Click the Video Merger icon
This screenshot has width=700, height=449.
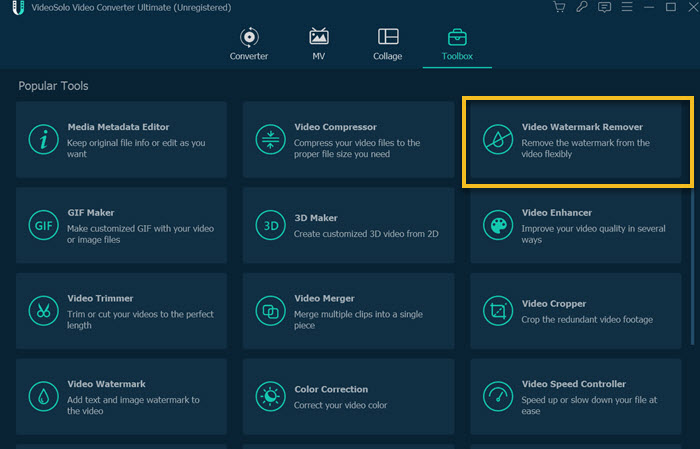click(x=271, y=310)
